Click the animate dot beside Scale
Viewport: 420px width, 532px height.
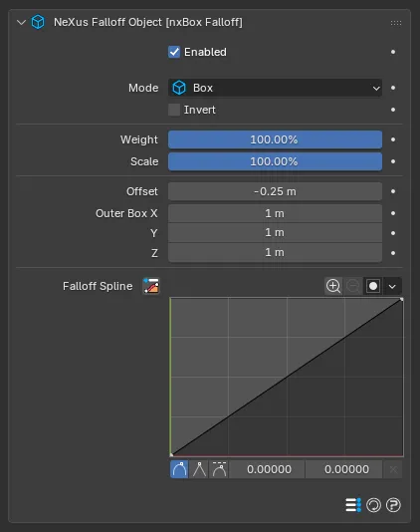coord(393,161)
